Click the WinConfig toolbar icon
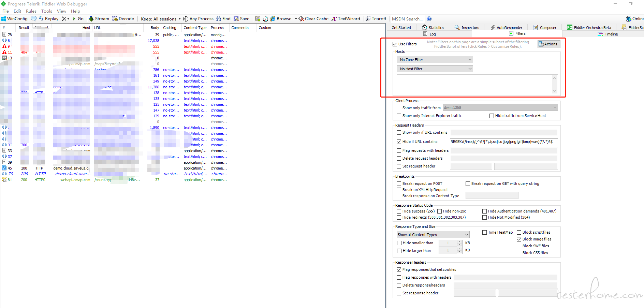This screenshot has height=308, width=644. tap(3, 19)
